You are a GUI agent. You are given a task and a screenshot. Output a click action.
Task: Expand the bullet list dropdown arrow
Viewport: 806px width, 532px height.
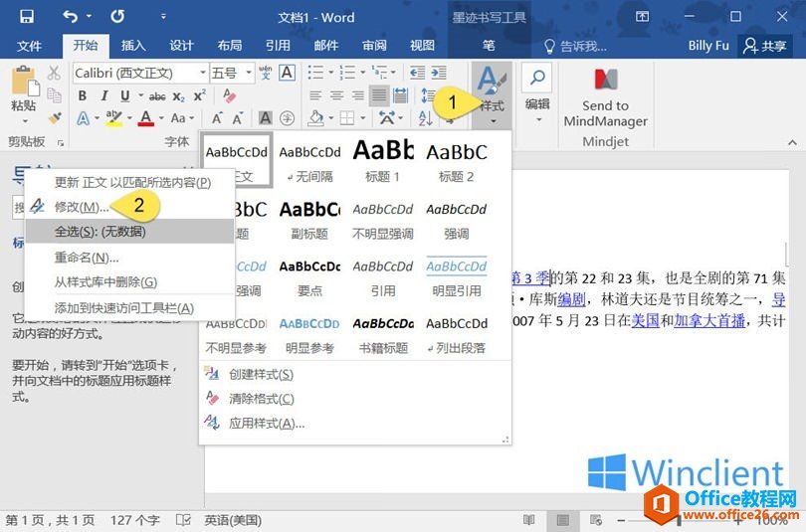330,73
